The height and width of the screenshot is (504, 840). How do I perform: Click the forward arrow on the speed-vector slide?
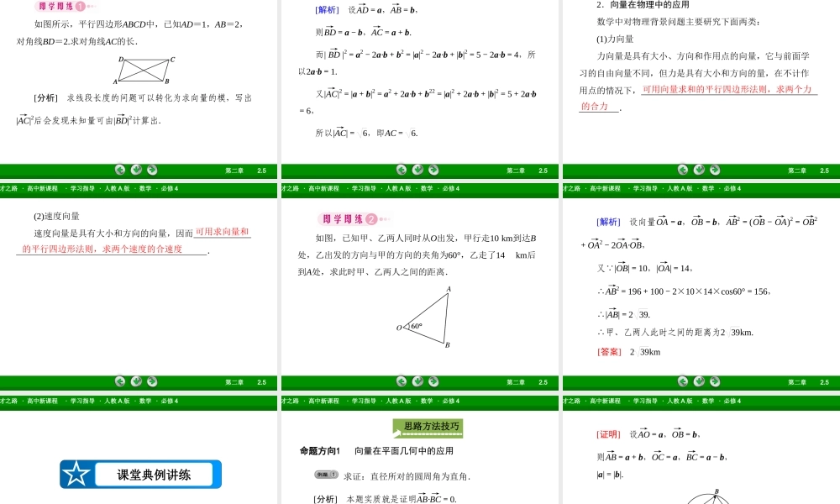point(151,381)
